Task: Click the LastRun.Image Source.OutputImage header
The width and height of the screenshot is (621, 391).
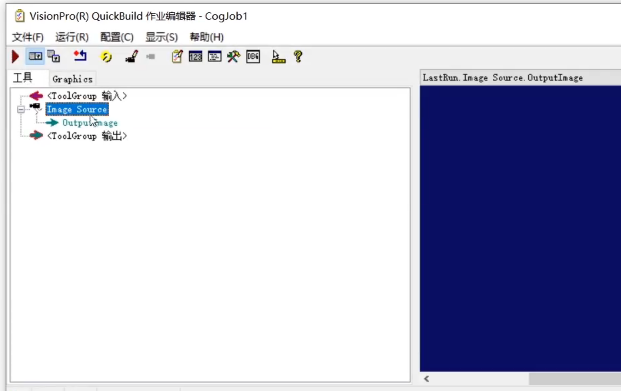Action: click(503, 78)
